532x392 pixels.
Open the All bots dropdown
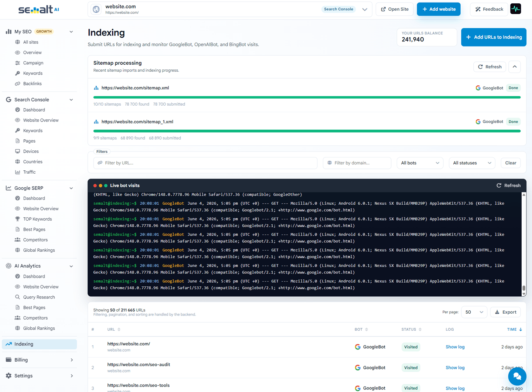(420, 163)
